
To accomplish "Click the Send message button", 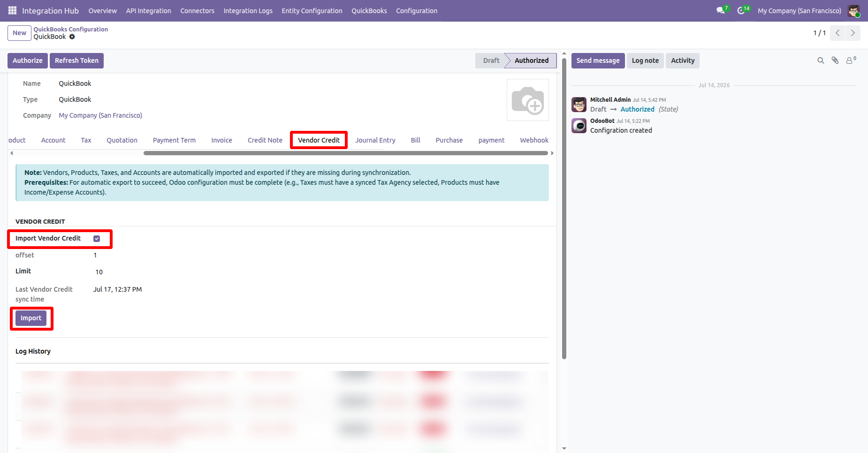I will click(x=598, y=60).
